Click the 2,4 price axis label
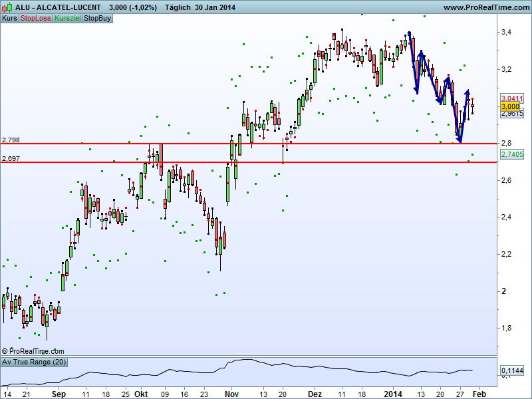This screenshot has width=532, height=399. (x=507, y=217)
